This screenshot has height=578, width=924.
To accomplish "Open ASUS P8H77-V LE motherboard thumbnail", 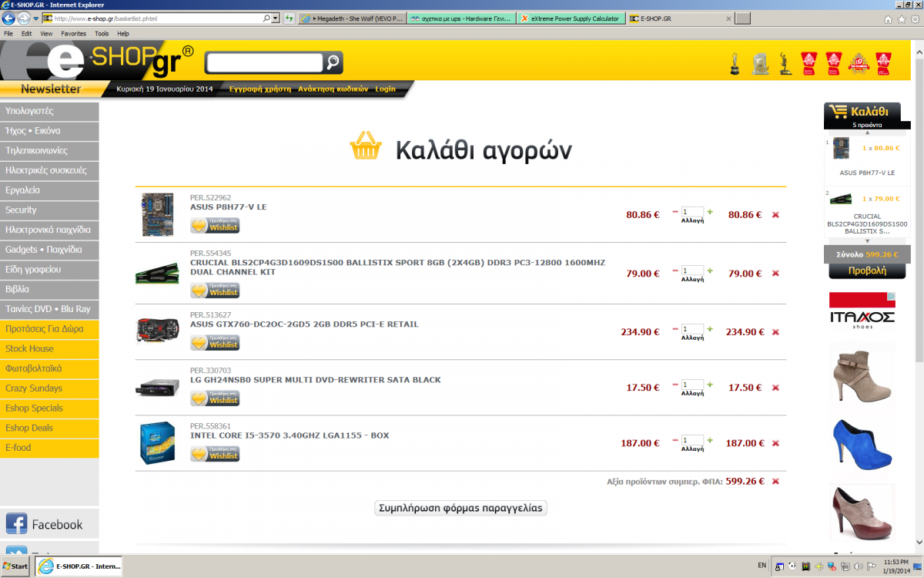I will (x=159, y=214).
